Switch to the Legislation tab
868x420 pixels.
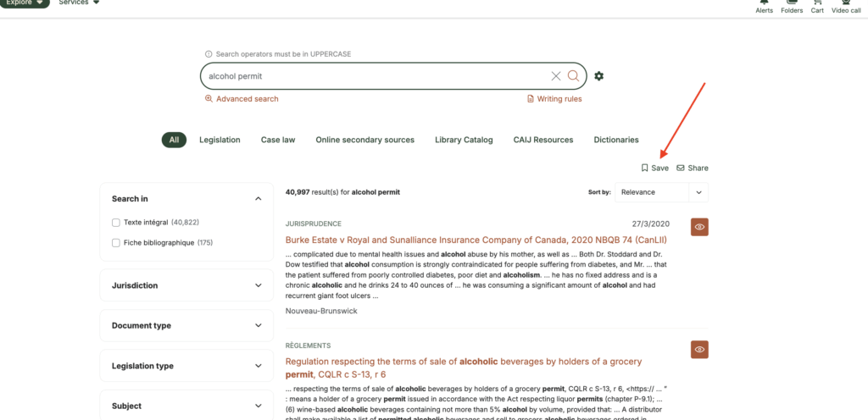pyautogui.click(x=220, y=140)
